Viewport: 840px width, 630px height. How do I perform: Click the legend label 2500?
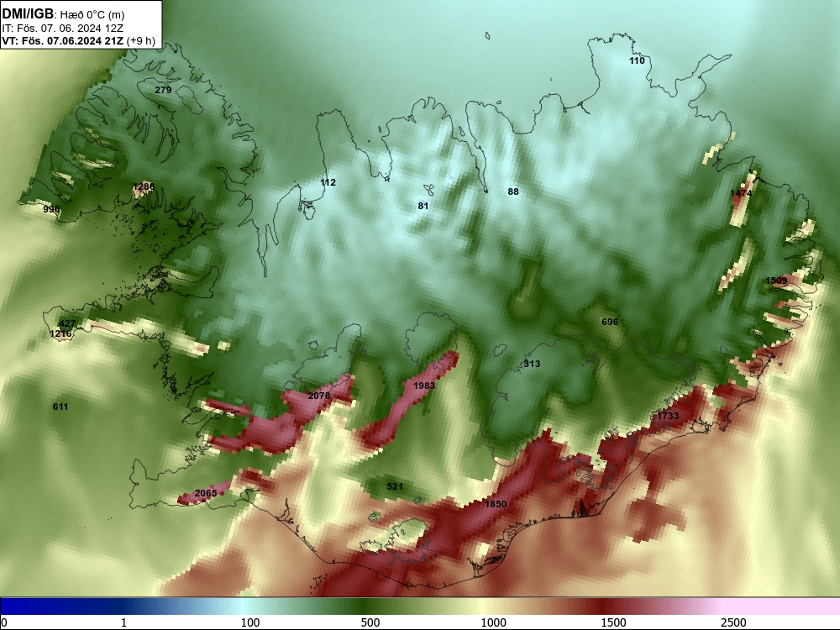pos(733,622)
